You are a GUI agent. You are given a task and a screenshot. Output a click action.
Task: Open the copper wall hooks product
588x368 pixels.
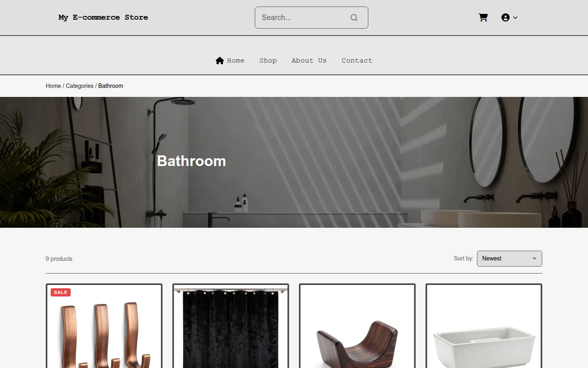point(104,326)
